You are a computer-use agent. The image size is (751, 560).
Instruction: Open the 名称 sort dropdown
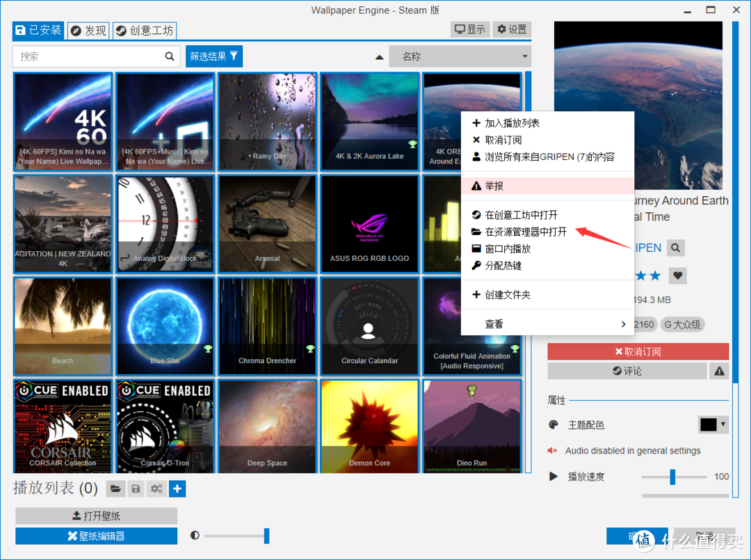[460, 57]
